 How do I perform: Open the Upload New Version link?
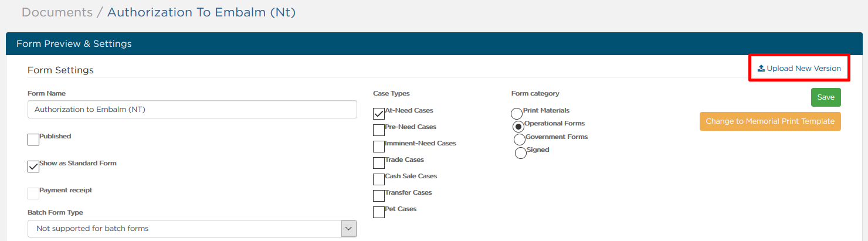pos(799,69)
